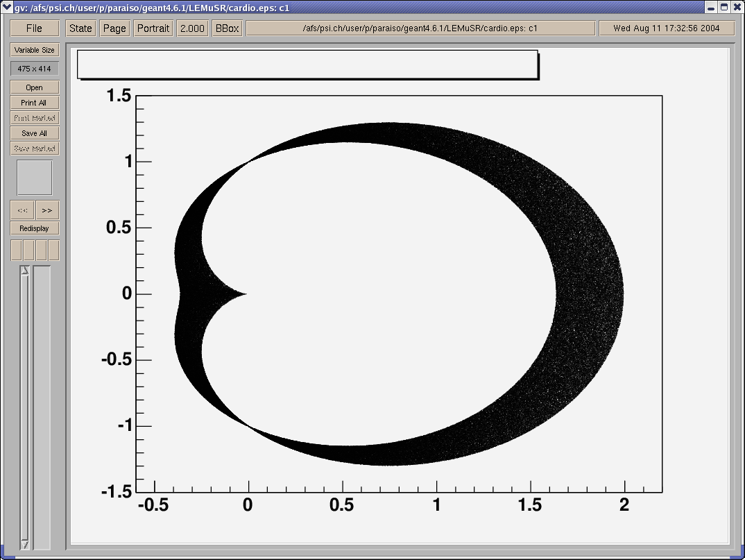The image size is (745, 560).
Task: Open the File menu
Action: tap(34, 28)
